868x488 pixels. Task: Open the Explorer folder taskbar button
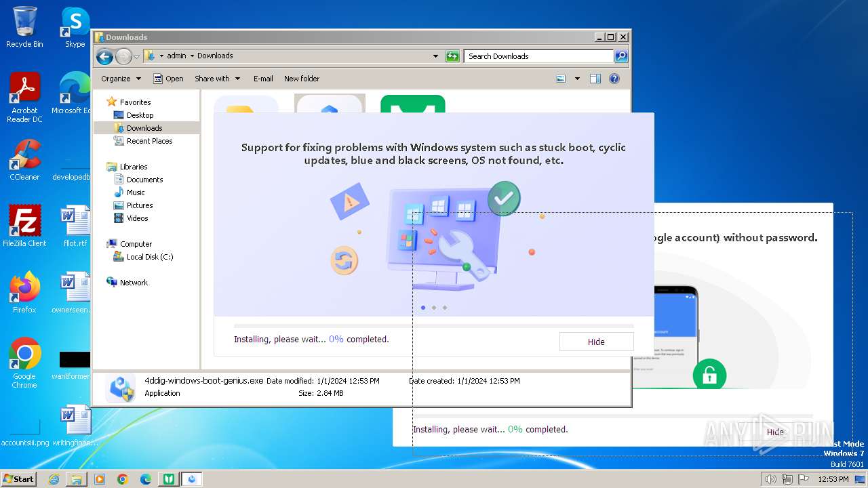(77, 479)
